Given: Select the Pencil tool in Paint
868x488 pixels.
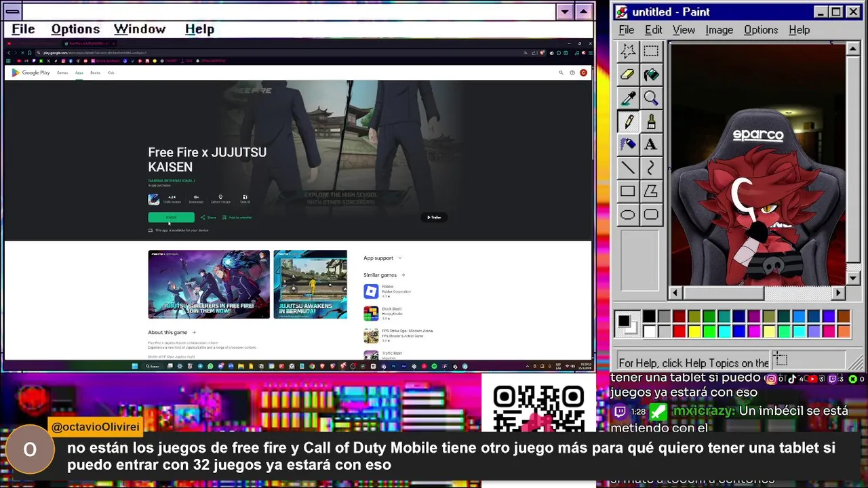Looking at the screenshot, I should pyautogui.click(x=628, y=121).
